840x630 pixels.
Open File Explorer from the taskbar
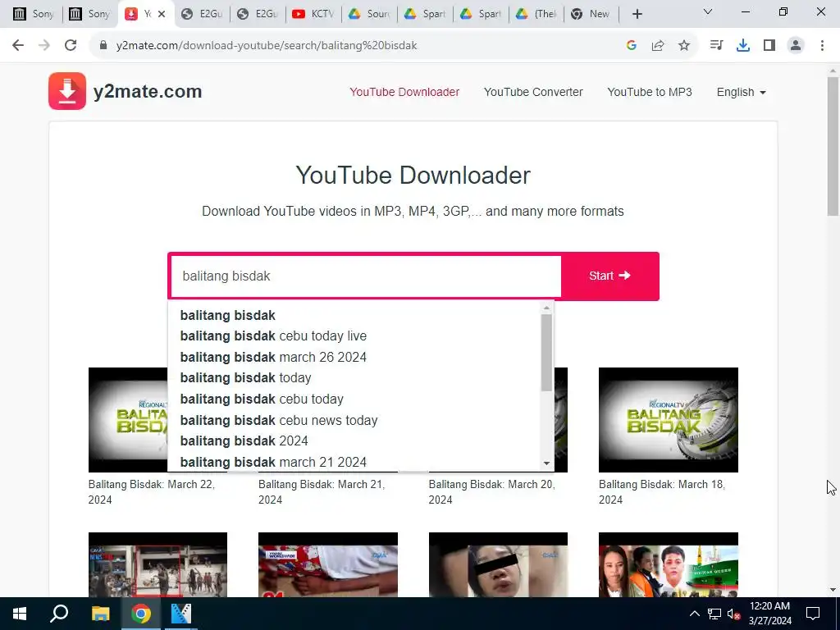100,614
